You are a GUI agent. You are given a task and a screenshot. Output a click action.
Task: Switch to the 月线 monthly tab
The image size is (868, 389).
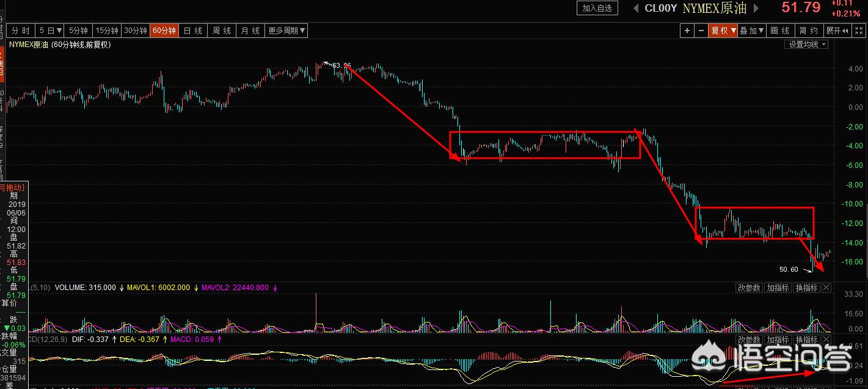250,31
